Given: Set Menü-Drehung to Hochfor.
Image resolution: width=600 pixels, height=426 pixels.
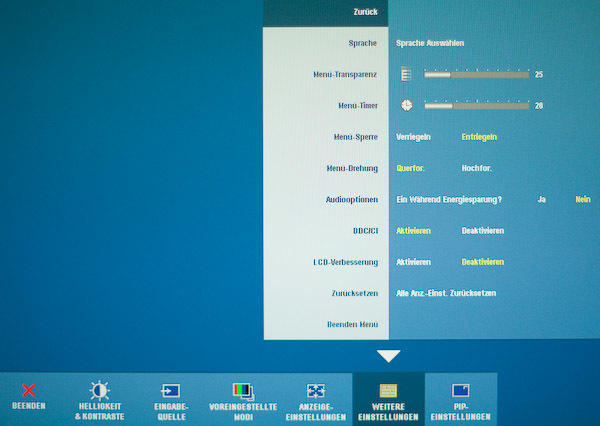Looking at the screenshot, I should [476, 168].
